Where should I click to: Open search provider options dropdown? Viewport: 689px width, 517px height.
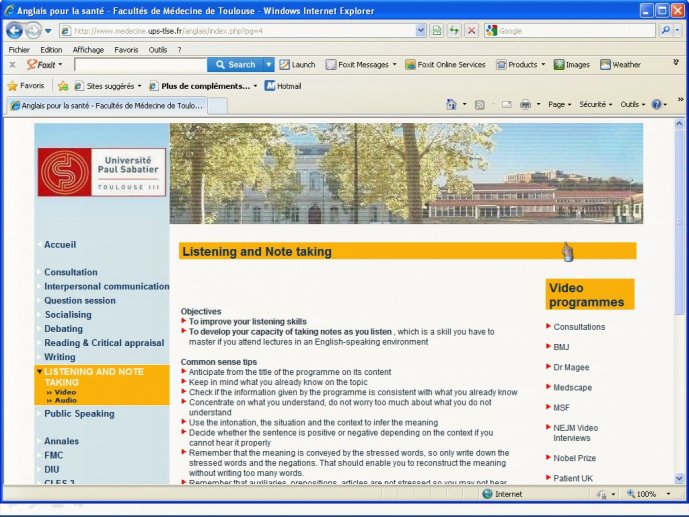coord(678,31)
